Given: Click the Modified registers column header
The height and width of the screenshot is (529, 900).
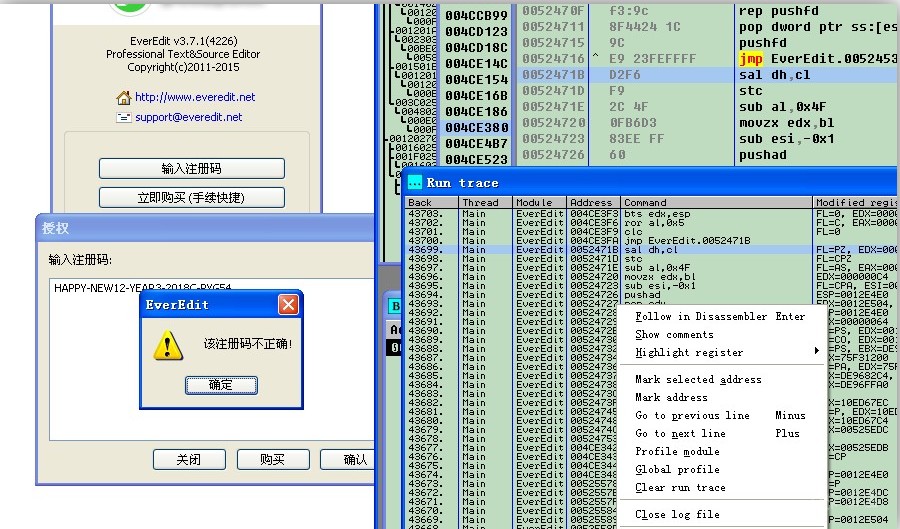Looking at the screenshot, I should click(855, 203).
